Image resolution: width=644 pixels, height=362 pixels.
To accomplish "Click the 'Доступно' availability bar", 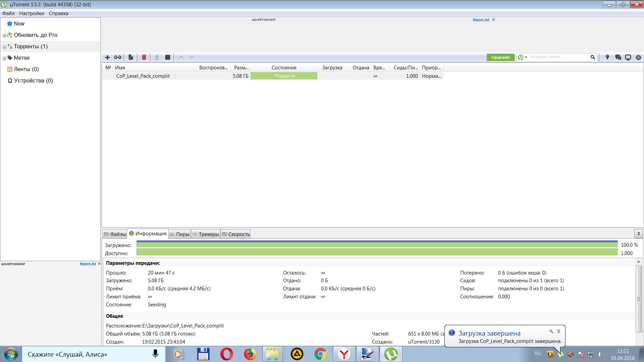I will click(377, 252).
